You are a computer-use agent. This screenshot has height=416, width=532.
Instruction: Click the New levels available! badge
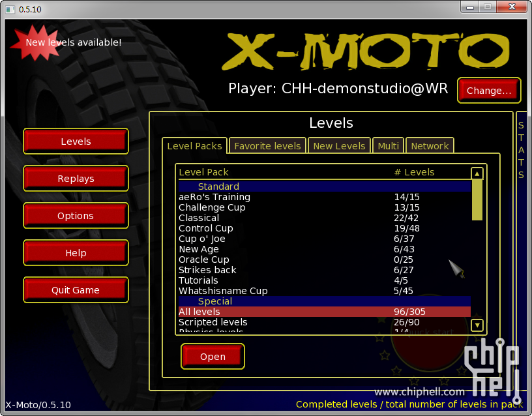pyautogui.click(x=66, y=42)
